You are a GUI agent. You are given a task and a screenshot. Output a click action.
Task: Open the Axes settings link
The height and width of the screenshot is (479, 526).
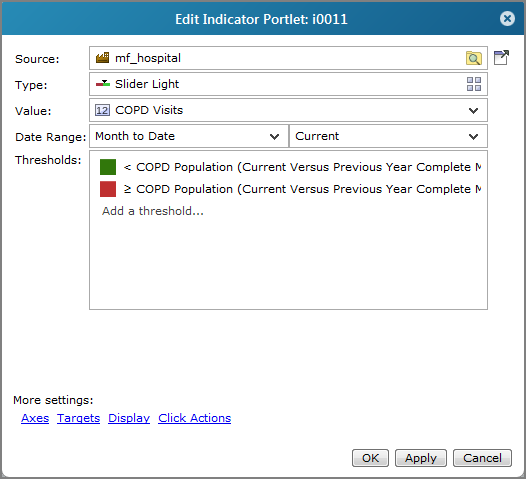point(35,418)
